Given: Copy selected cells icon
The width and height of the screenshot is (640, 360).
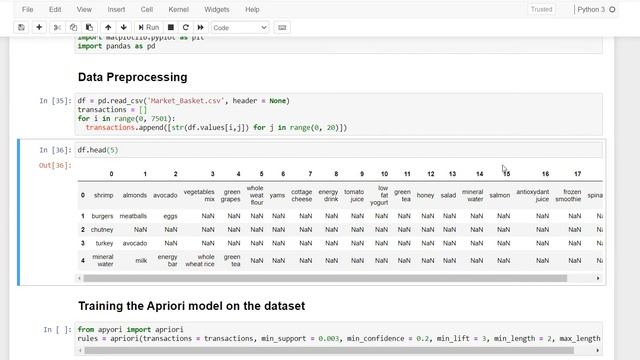Looking at the screenshot, I should [x=73, y=27].
